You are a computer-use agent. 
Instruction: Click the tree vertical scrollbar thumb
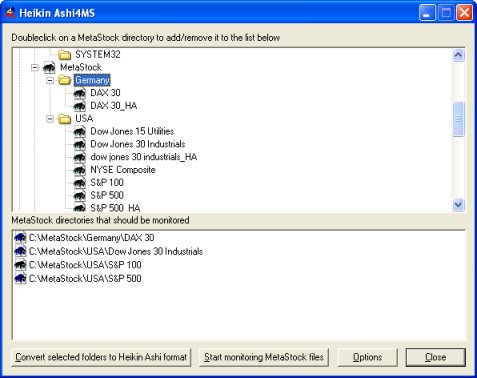tap(458, 119)
